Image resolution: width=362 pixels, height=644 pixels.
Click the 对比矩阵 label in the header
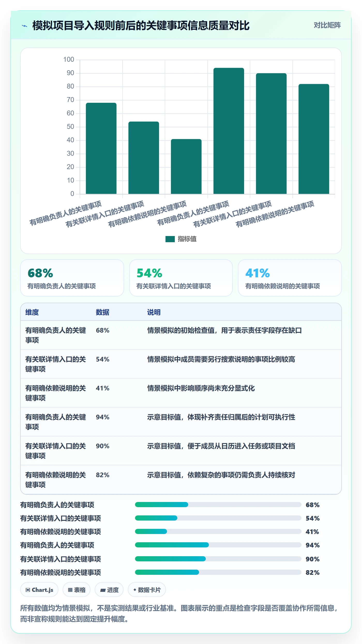327,25
